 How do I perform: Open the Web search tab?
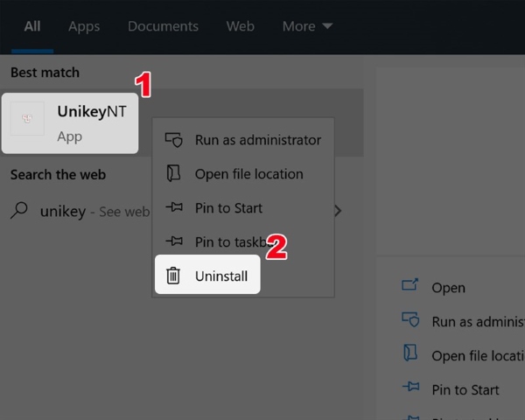(240, 26)
